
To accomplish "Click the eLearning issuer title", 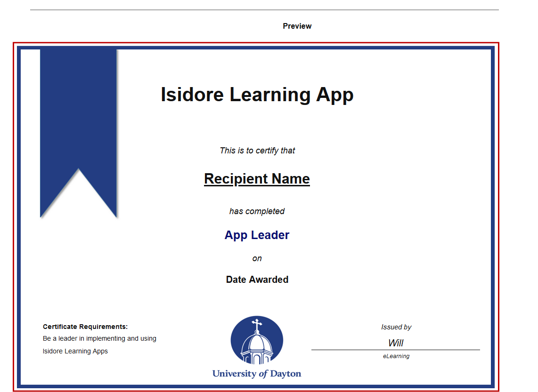I will 396,356.
